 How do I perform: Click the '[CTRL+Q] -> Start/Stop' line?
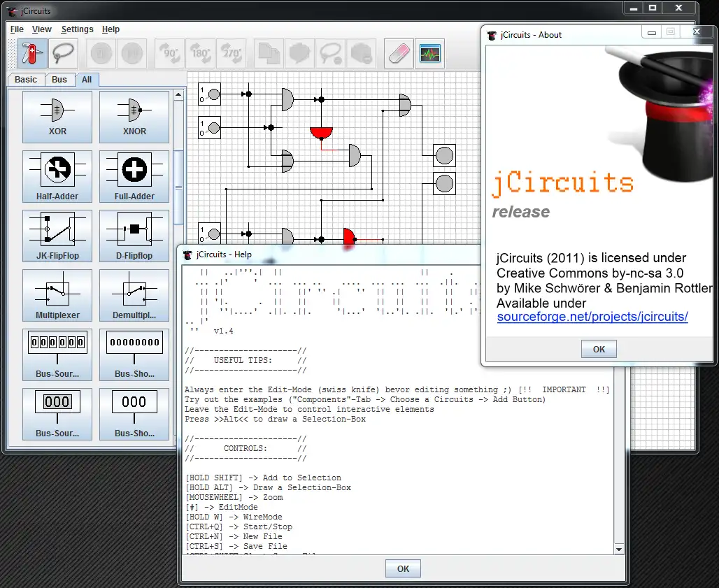point(239,526)
